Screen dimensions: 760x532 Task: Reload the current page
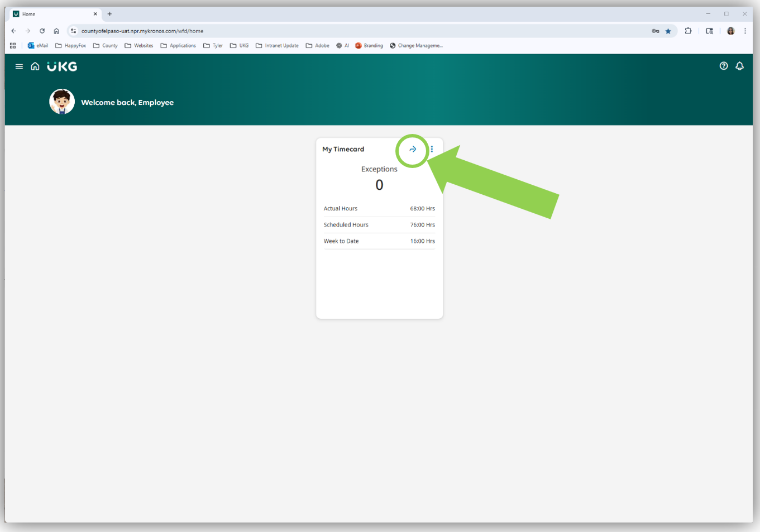[x=42, y=31]
